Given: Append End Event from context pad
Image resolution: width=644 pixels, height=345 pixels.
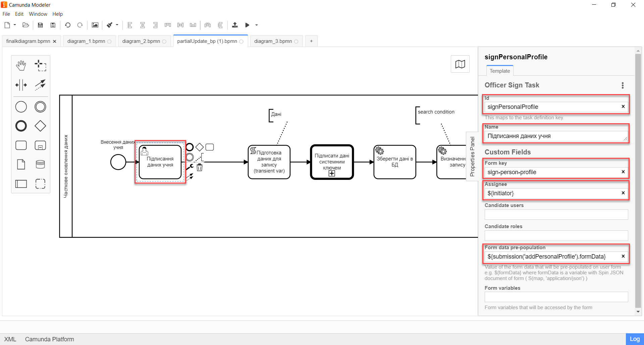Looking at the screenshot, I should 190,147.
